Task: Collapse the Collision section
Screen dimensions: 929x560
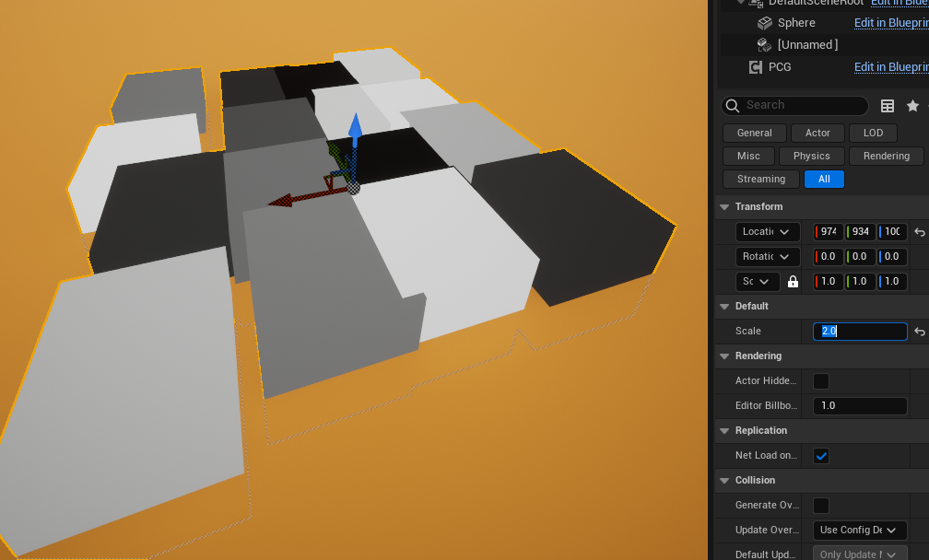Action: pyautogui.click(x=724, y=481)
